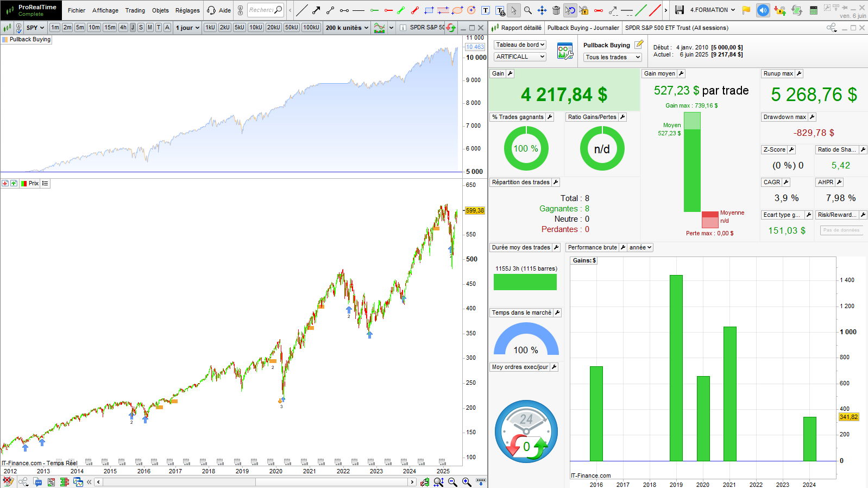Click the info icon beside SPDR title

pos(402,28)
